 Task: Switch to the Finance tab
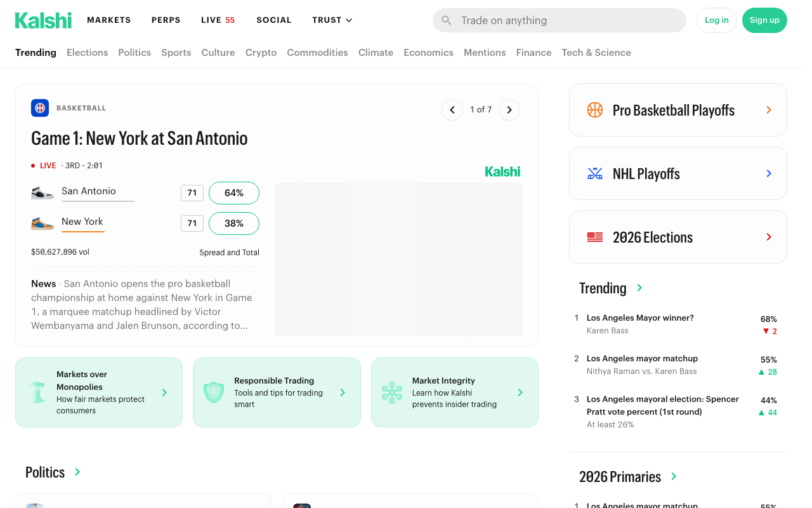pos(534,53)
